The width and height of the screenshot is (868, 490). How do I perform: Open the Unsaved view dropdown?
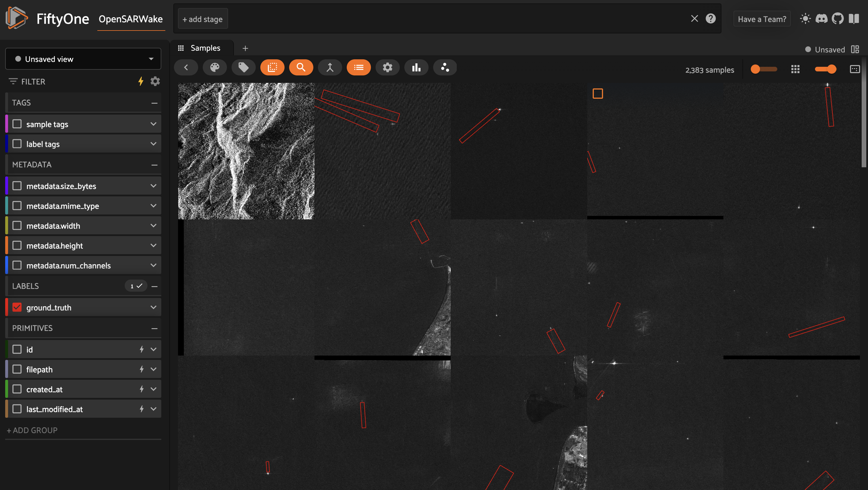pyautogui.click(x=83, y=59)
